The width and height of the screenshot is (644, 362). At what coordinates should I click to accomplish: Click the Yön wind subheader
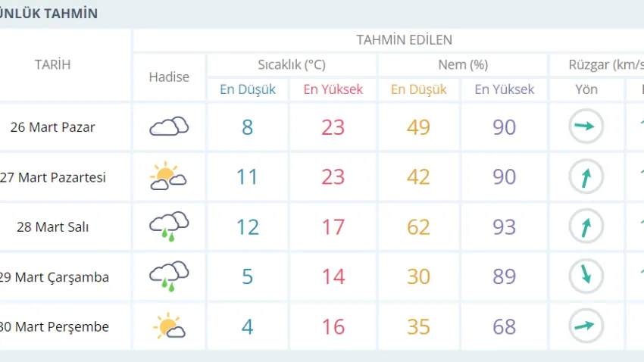[586, 89]
